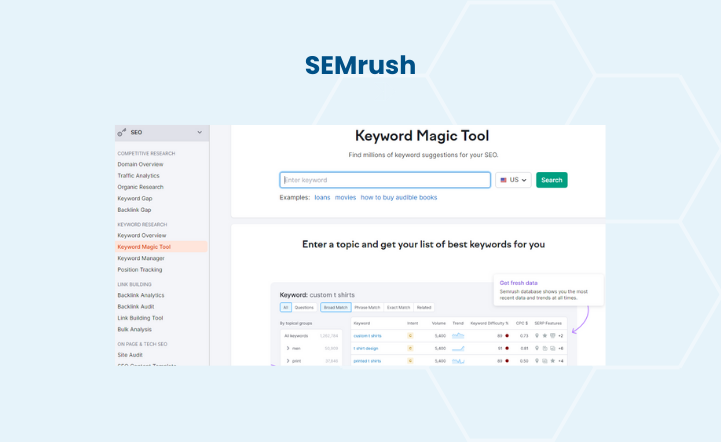Select the All keywords group row
721x442 pixels.
(311, 336)
